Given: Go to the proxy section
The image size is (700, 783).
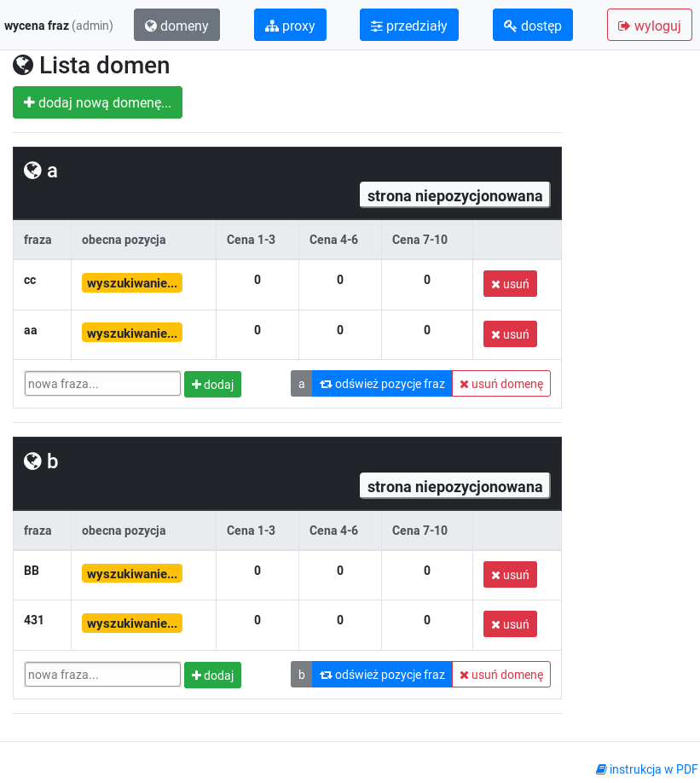Looking at the screenshot, I should [x=290, y=26].
